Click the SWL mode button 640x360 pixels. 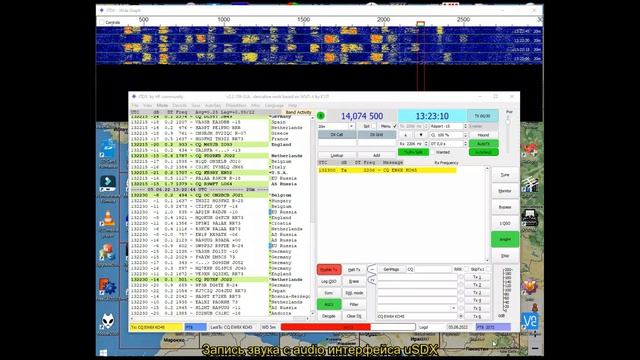(354, 293)
